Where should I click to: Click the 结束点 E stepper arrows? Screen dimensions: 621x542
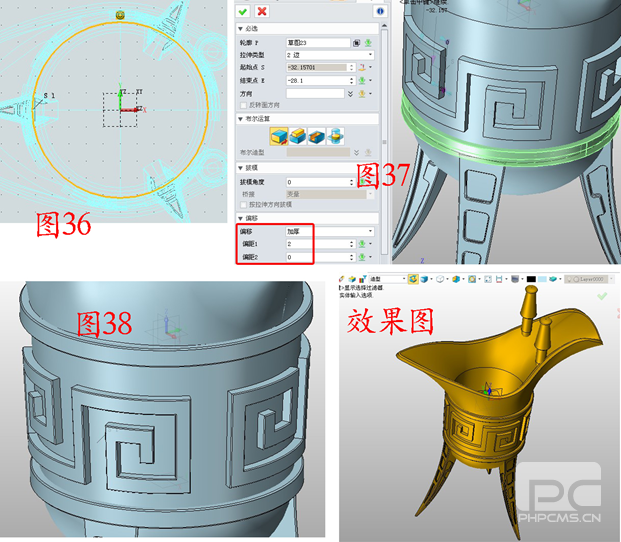coord(349,80)
